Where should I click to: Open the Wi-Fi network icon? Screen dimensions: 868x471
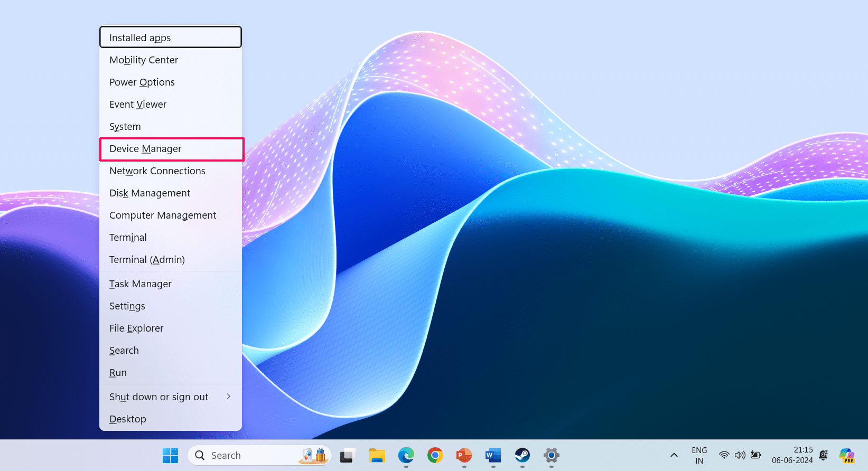[x=724, y=455]
